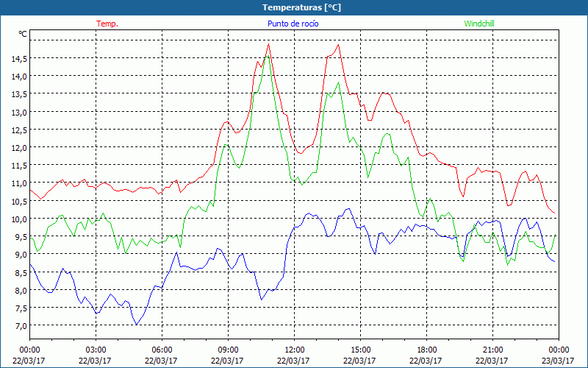This screenshot has width=588, height=368.
Task: Click the 21:00 time axis label
Action: [492, 350]
